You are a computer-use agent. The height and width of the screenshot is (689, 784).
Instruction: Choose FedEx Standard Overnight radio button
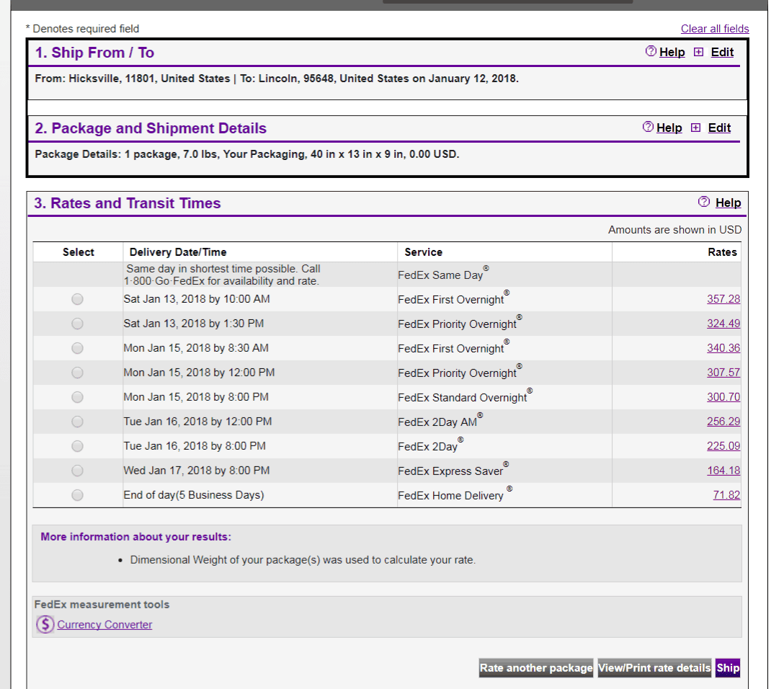(x=77, y=397)
